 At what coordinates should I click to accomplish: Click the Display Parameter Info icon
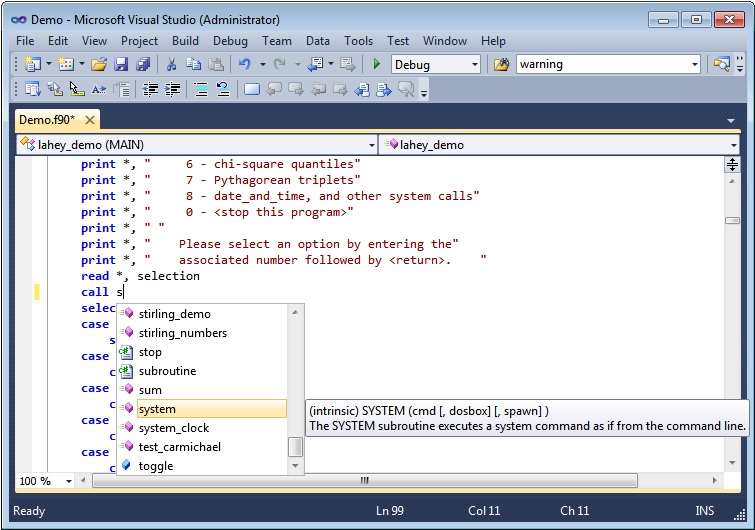click(55, 90)
